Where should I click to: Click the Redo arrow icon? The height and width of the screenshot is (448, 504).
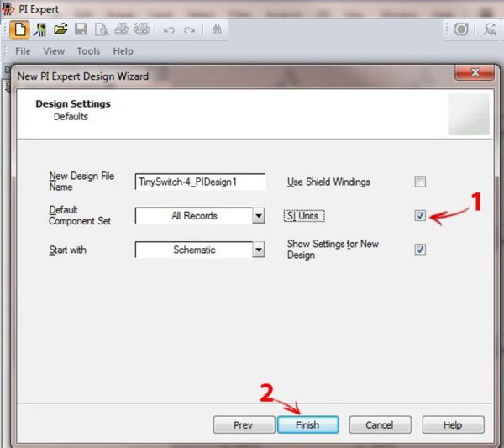tap(189, 29)
